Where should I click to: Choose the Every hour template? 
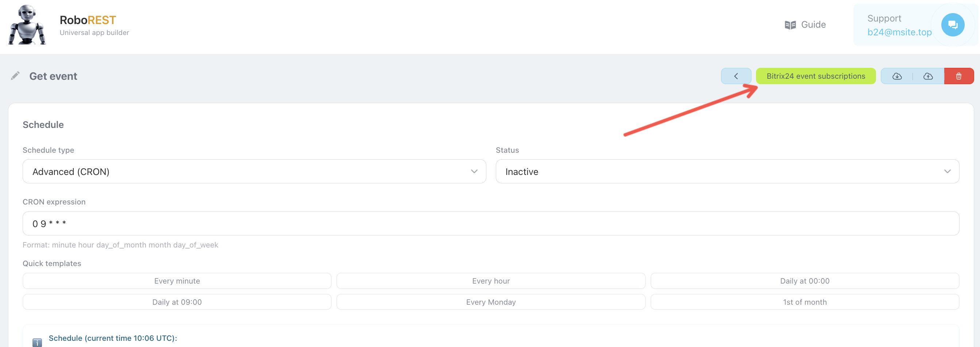pyautogui.click(x=491, y=281)
